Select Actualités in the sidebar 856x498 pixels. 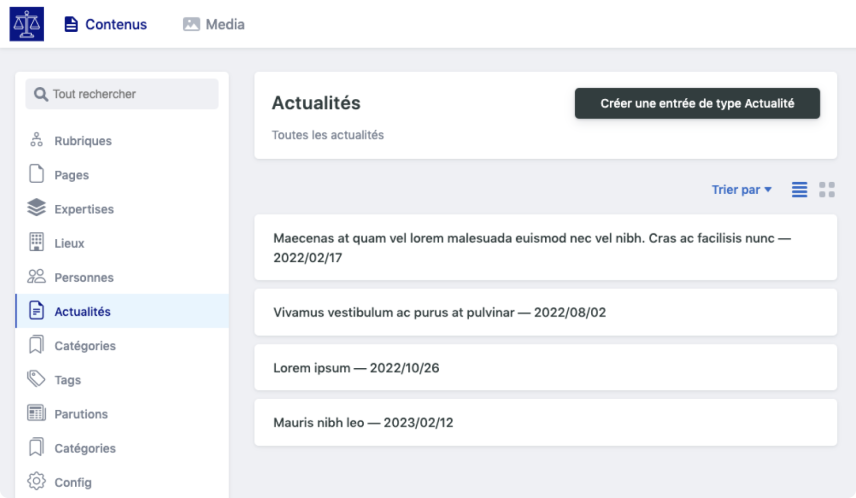coord(122,311)
